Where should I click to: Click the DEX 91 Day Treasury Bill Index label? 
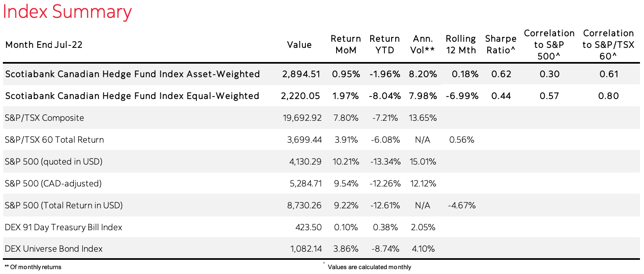click(63, 227)
